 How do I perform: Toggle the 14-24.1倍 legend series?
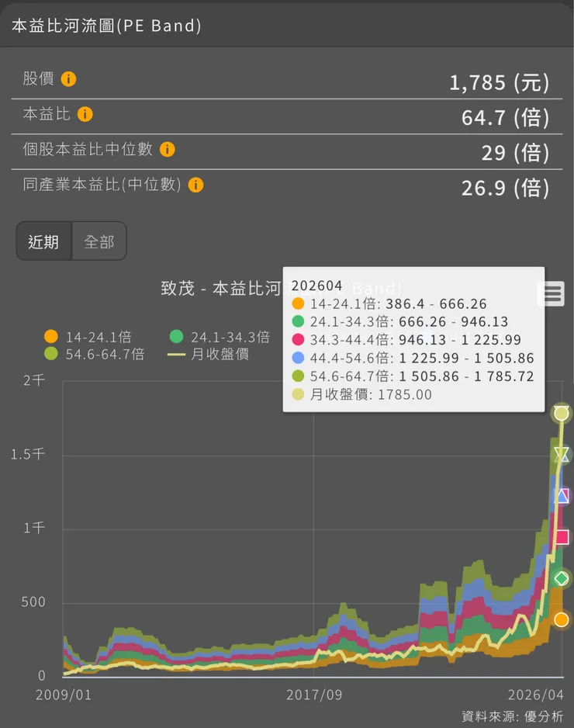pyautogui.click(x=88, y=337)
